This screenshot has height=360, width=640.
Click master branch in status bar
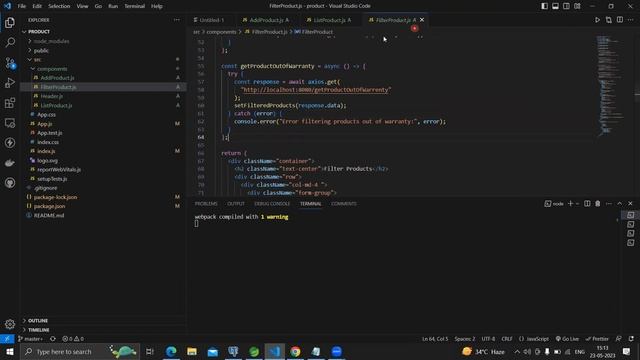pyautogui.click(x=31, y=339)
